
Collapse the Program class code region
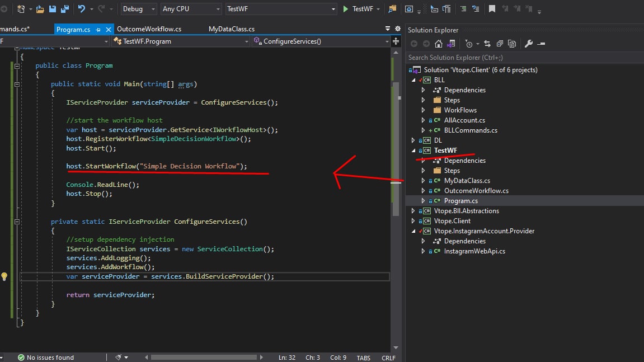17,66
